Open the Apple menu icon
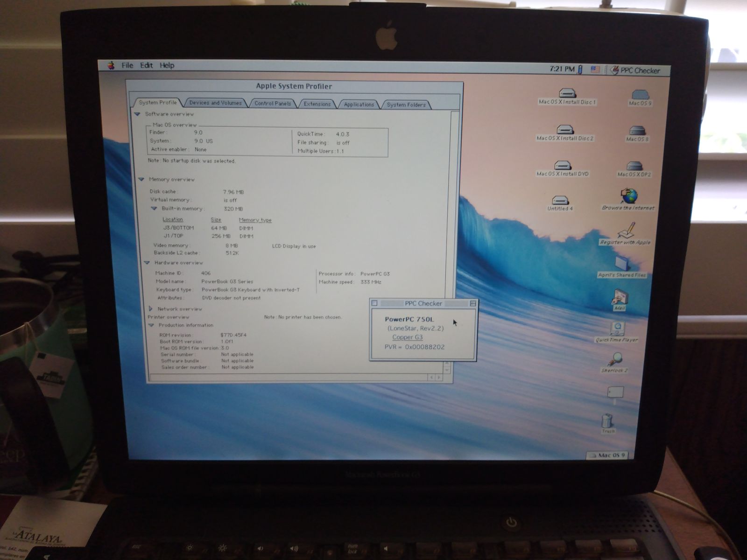This screenshot has width=747, height=560. pyautogui.click(x=111, y=65)
